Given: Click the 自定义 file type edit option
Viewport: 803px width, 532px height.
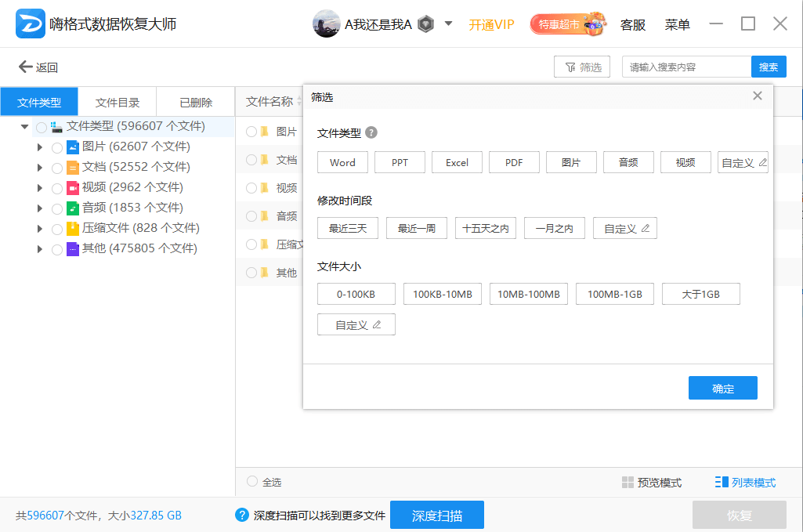Looking at the screenshot, I should coord(743,162).
